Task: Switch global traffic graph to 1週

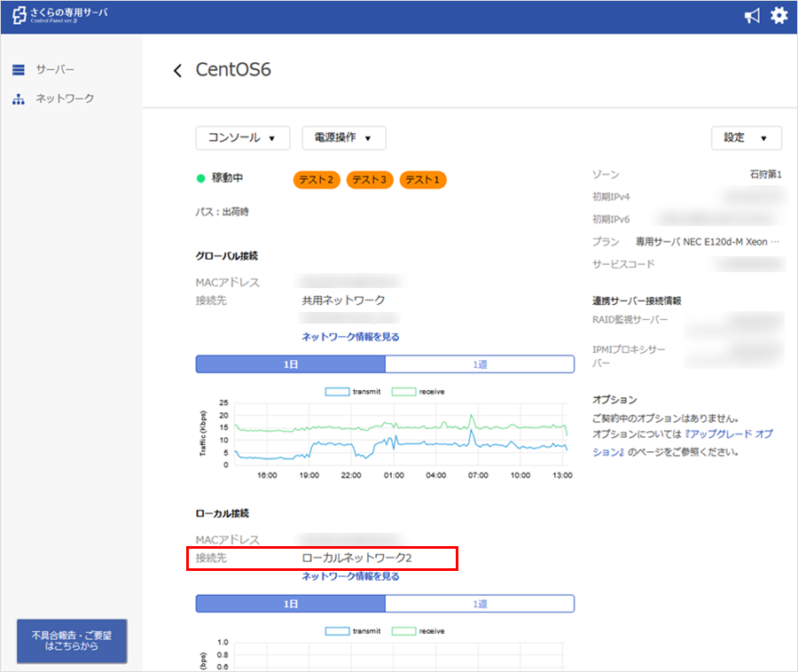Action: pos(480,363)
